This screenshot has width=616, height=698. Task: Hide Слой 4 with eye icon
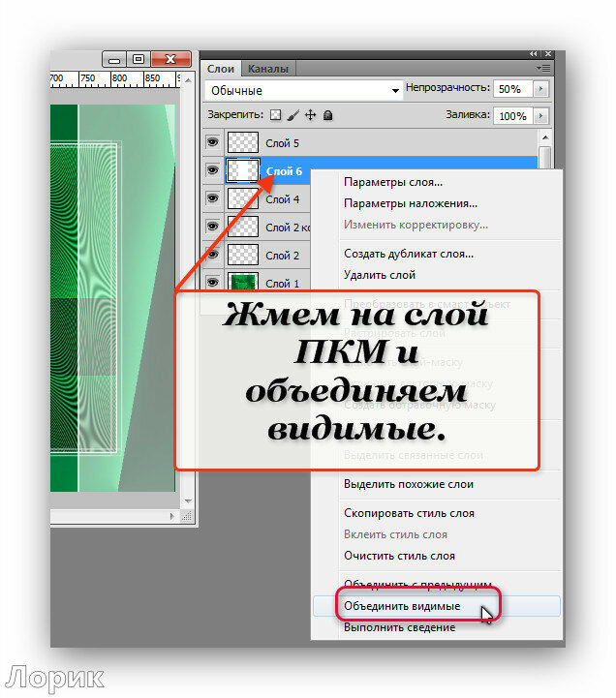click(212, 198)
